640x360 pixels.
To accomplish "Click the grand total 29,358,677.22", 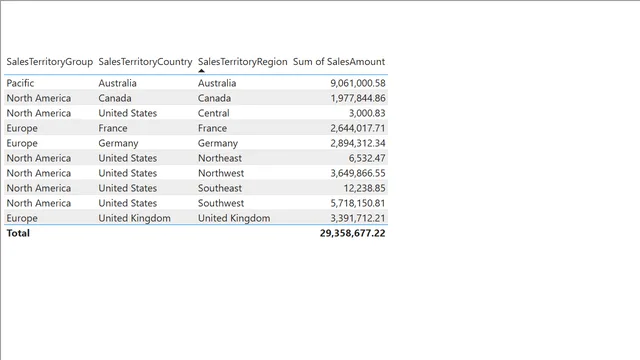I will (x=353, y=233).
